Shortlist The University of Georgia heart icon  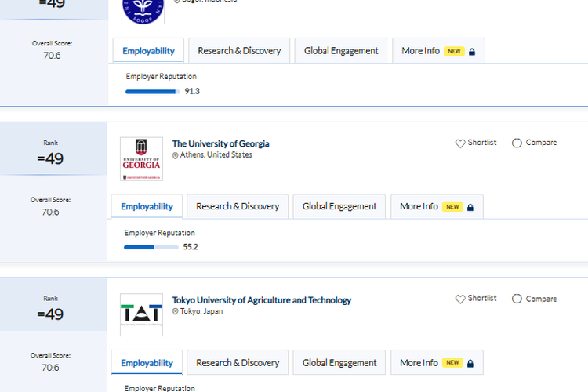click(x=460, y=143)
